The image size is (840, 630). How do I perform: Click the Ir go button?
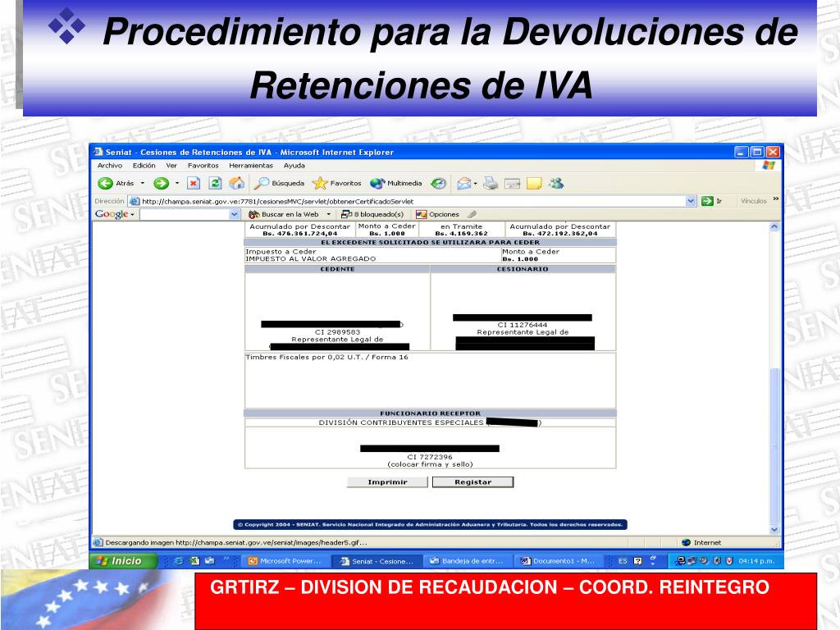[x=712, y=201]
